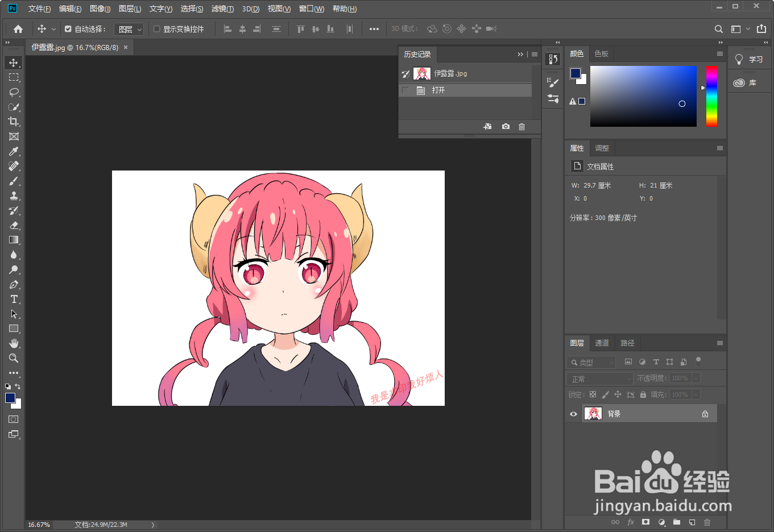774x532 pixels.
Task: Hide the 背景 layer with eye icon
Action: [x=573, y=414]
